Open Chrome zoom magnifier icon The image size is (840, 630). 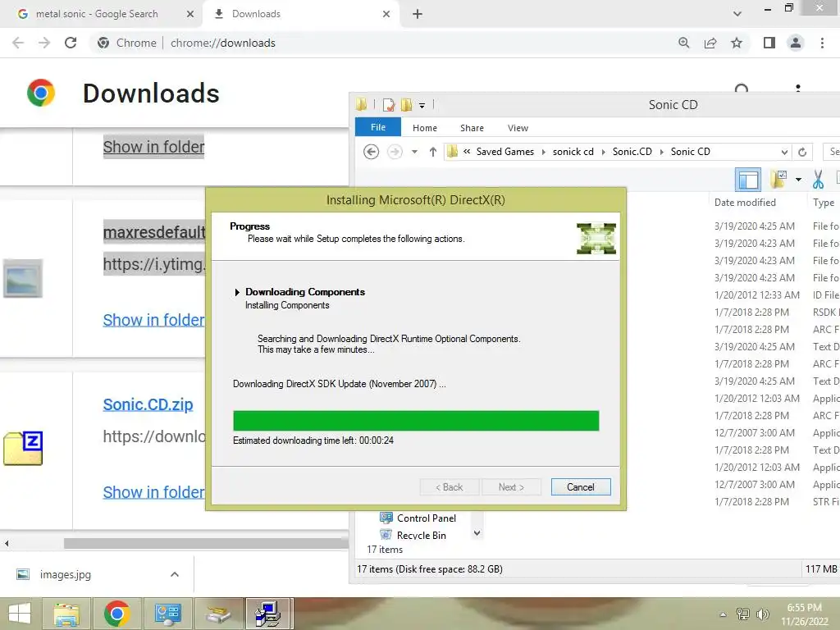(x=684, y=43)
